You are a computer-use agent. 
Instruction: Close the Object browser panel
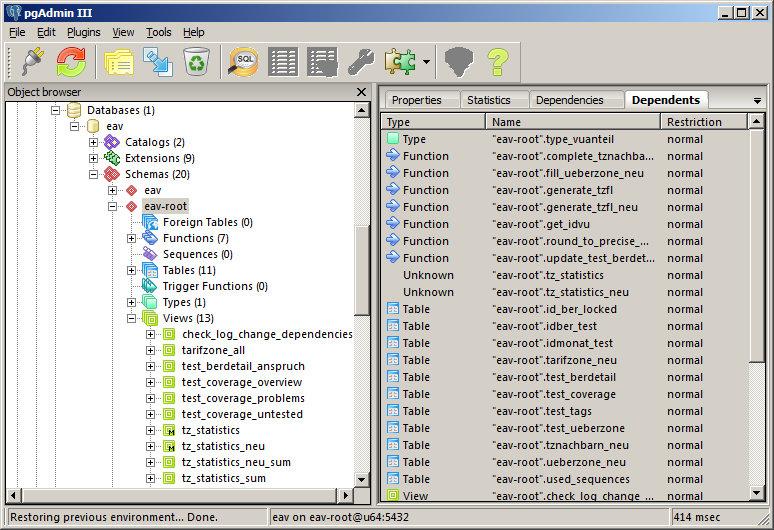pyautogui.click(x=361, y=92)
